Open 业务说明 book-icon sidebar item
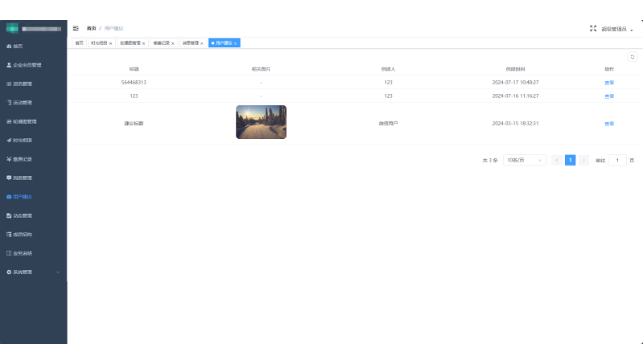Viewport: 643px width, 364px height. click(34, 253)
